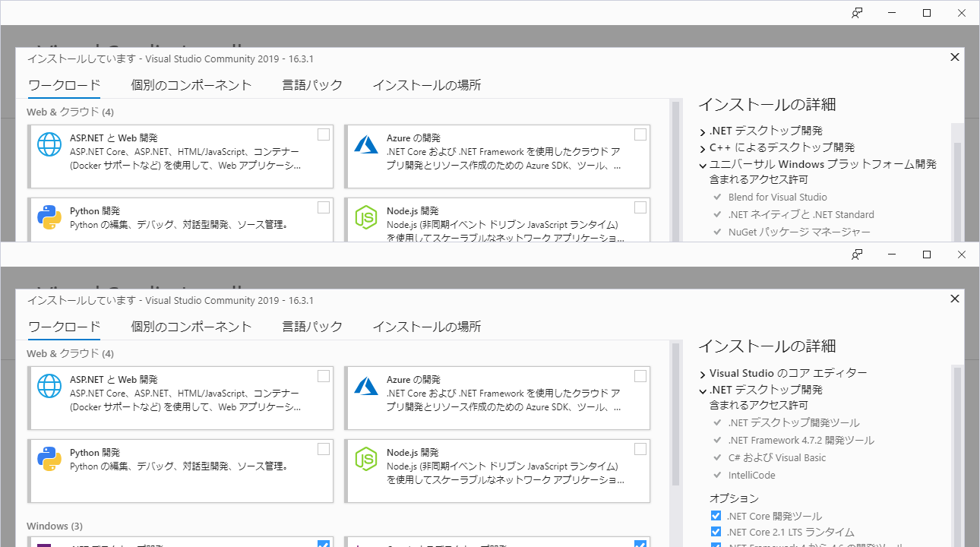
Task: Click Python 開発 card title in lower window
Action: tap(95, 453)
